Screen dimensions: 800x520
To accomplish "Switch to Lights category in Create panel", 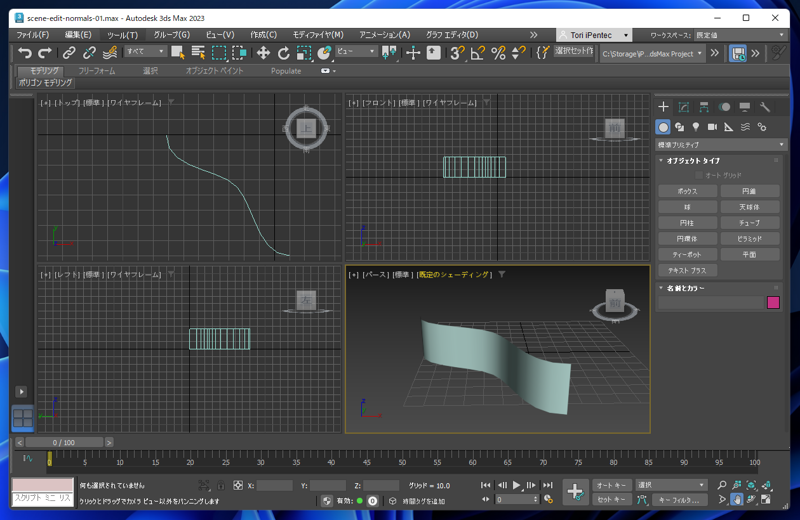I will 696,127.
